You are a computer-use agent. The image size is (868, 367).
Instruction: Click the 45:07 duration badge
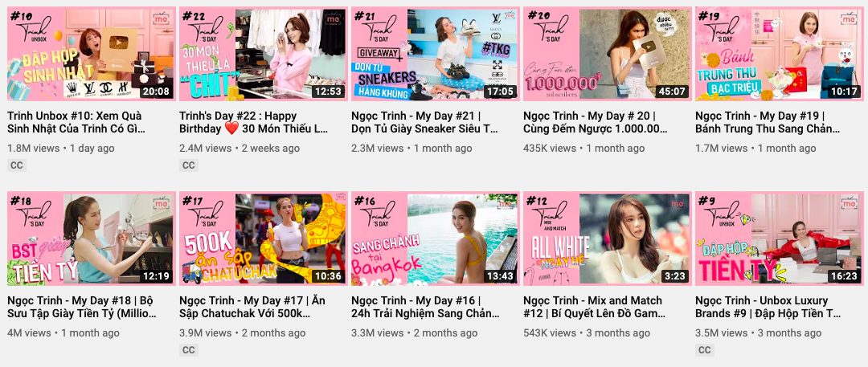point(672,92)
